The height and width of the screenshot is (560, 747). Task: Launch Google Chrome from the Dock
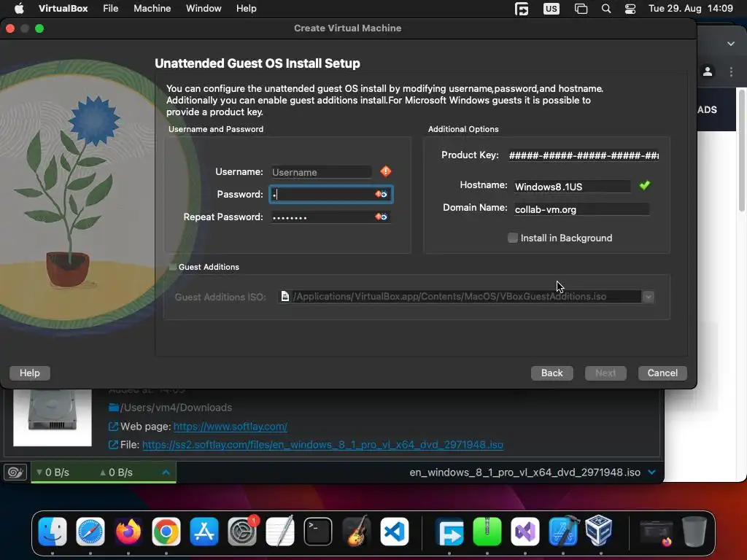pyautogui.click(x=166, y=531)
